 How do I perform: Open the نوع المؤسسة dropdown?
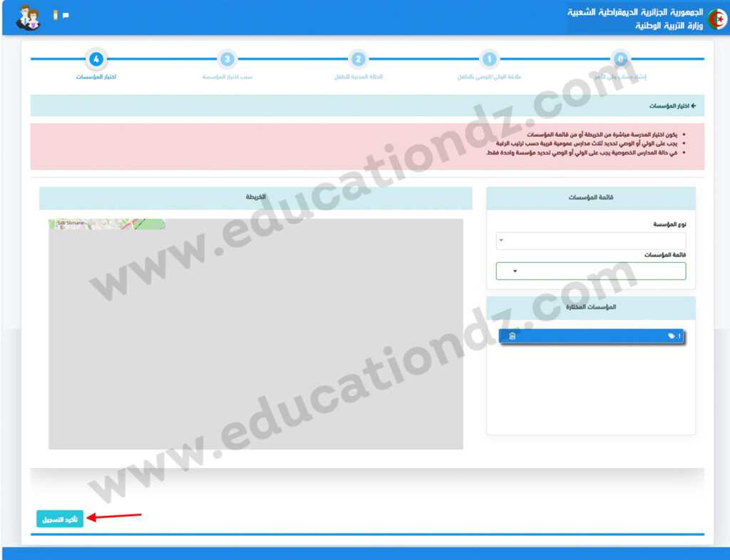tap(591, 241)
